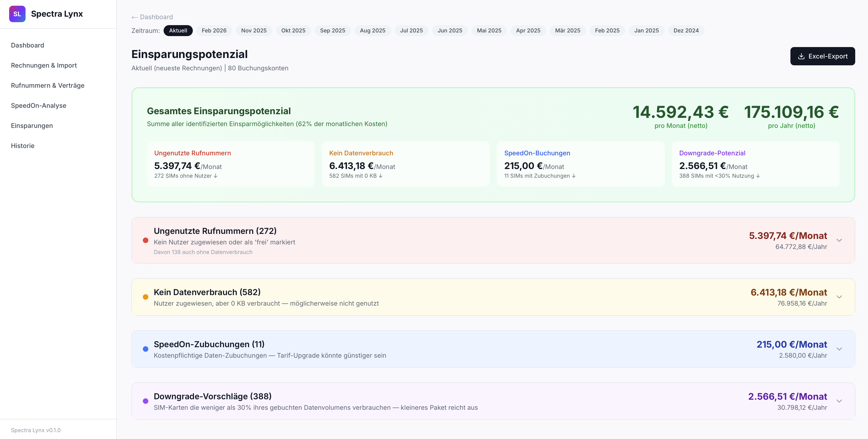Click the purple dot beside Downgrade-Vorschläge
Viewport: 868px width, 439px height.
pyautogui.click(x=146, y=401)
